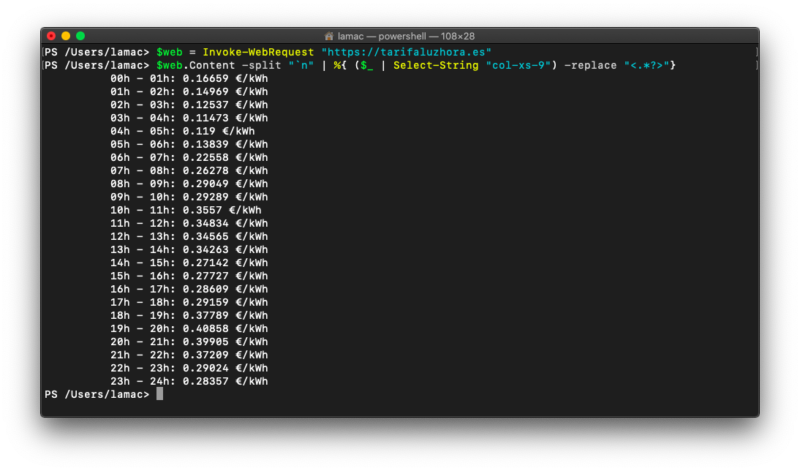Close the terminal with the red button
This screenshot has height=471, width=800.
51,36
